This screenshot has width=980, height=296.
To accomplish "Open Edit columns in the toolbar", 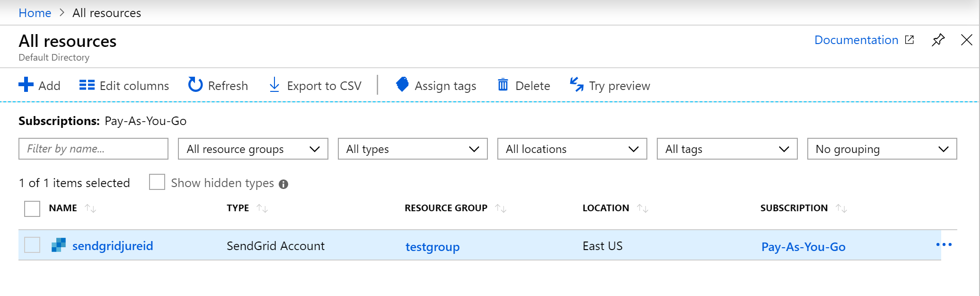I will pyautogui.click(x=124, y=85).
